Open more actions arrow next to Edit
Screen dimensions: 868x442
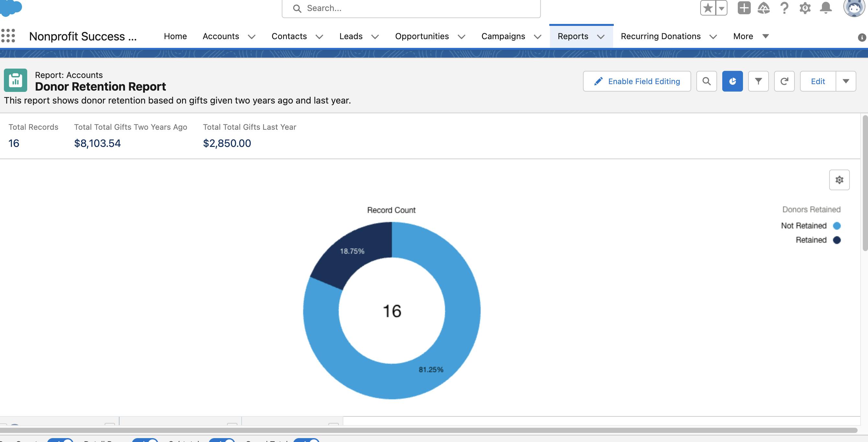point(846,81)
